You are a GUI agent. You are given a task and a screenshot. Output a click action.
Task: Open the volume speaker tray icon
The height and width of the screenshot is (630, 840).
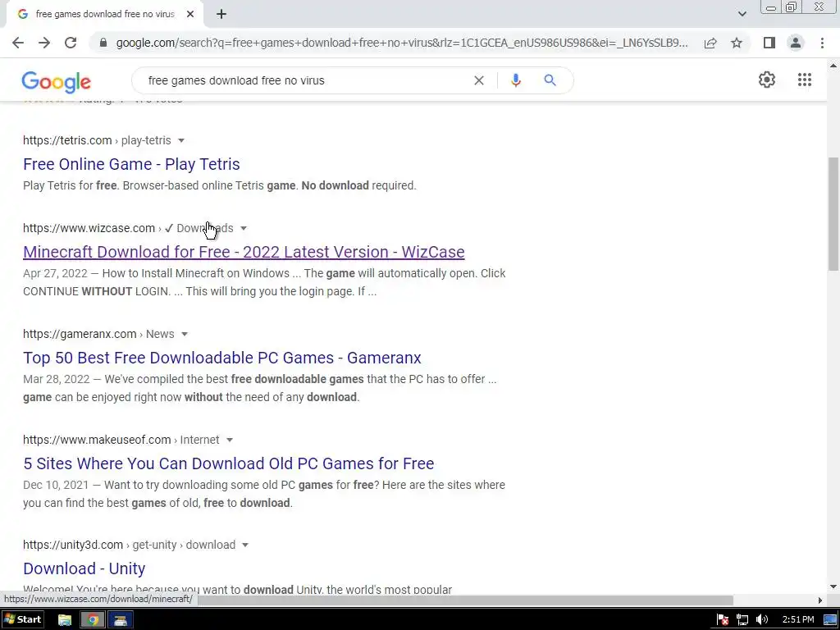pos(762,620)
